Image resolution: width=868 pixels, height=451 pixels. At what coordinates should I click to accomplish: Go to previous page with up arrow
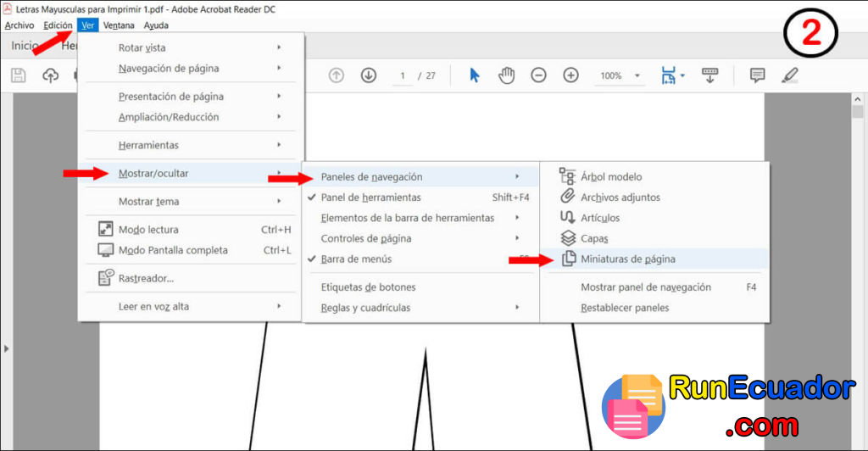pyautogui.click(x=336, y=75)
